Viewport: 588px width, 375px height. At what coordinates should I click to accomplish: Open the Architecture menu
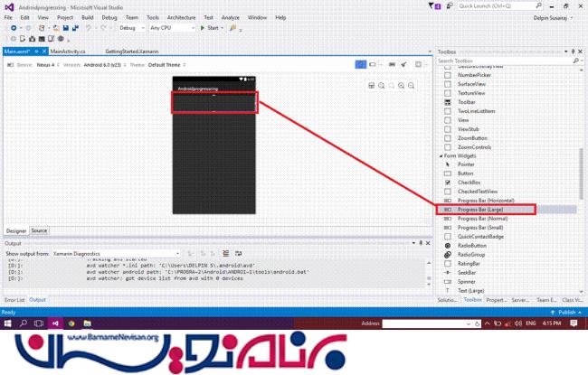tap(181, 17)
